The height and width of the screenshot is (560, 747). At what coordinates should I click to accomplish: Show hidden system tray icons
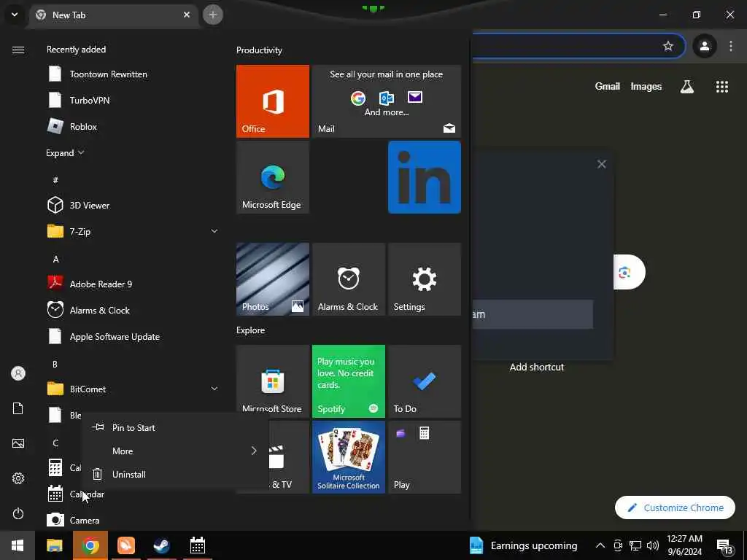pyautogui.click(x=600, y=545)
